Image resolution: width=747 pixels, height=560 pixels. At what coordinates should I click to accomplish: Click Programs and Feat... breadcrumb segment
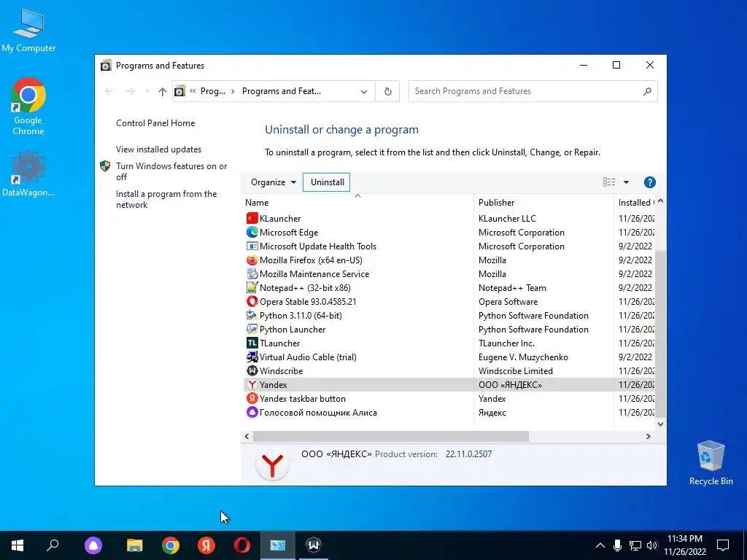282,91
